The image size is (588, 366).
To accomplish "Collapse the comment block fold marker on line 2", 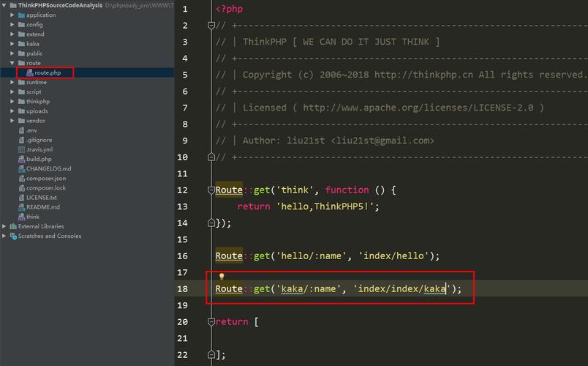I will pyautogui.click(x=211, y=26).
